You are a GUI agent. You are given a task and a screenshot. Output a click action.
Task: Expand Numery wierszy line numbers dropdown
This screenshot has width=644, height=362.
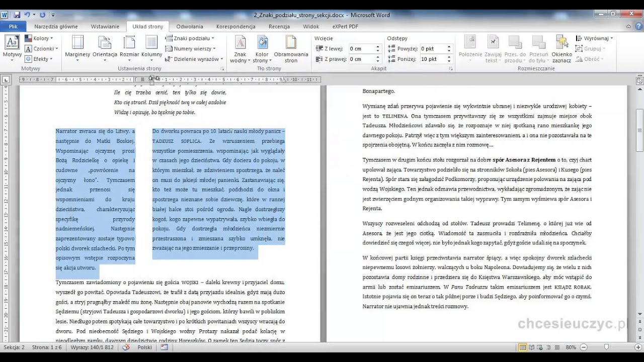[191, 49]
